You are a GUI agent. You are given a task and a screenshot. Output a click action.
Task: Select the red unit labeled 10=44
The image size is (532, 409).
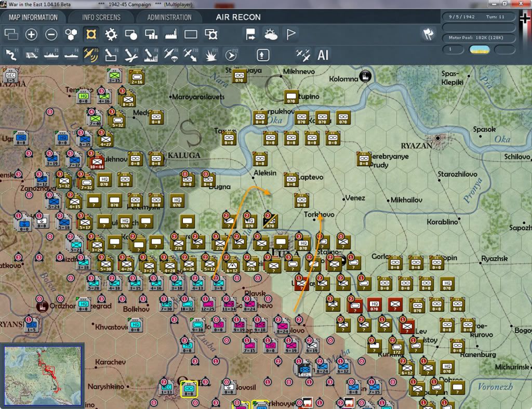coord(97,162)
